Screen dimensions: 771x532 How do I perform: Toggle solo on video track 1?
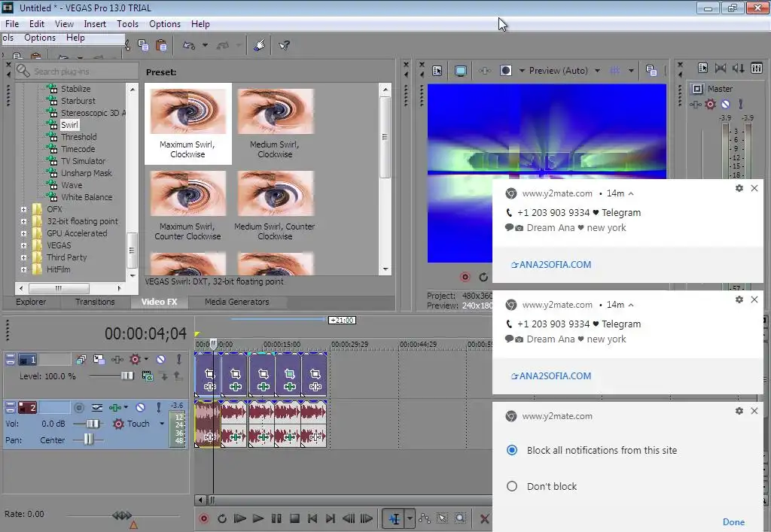[179, 360]
